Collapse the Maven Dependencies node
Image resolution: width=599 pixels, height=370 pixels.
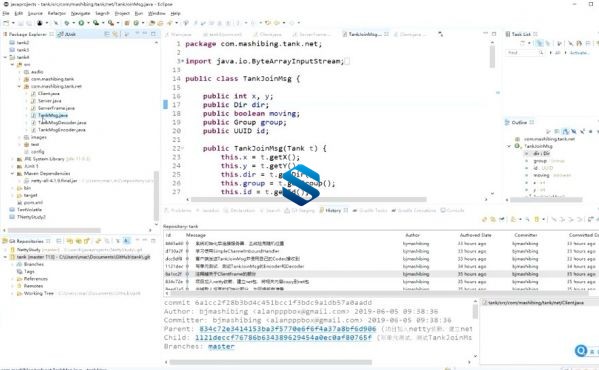point(12,173)
